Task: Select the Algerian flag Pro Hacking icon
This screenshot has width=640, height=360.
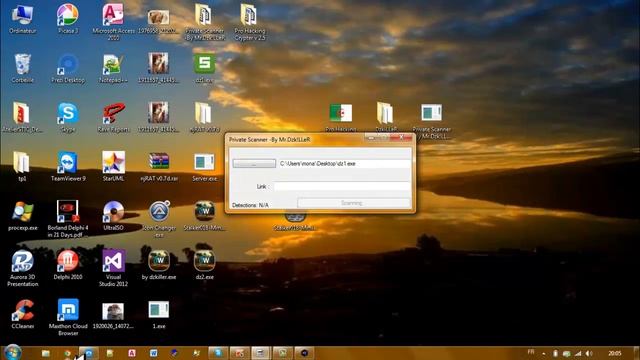Action: [x=340, y=117]
